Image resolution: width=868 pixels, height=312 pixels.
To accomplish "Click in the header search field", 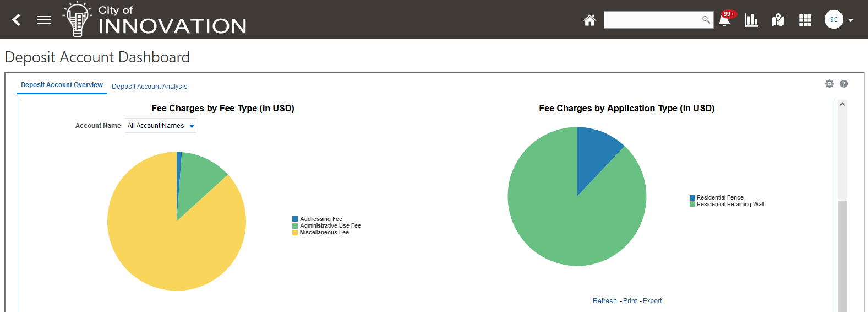I will [652, 20].
